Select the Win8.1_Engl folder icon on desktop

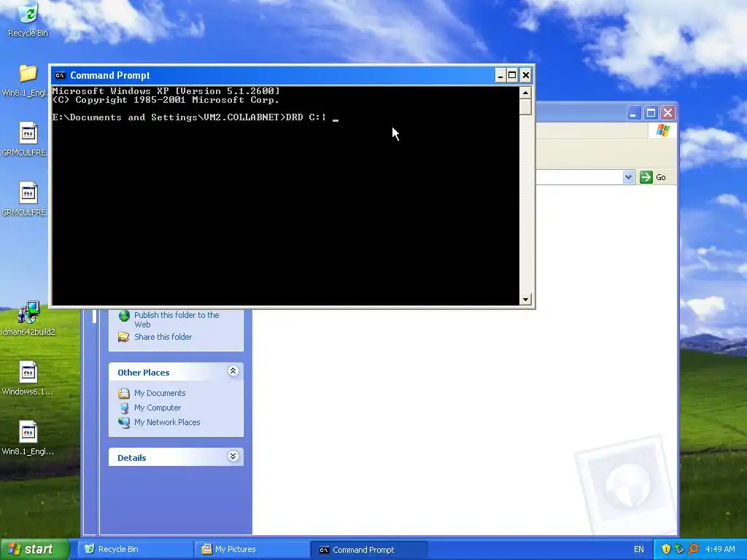click(x=28, y=74)
